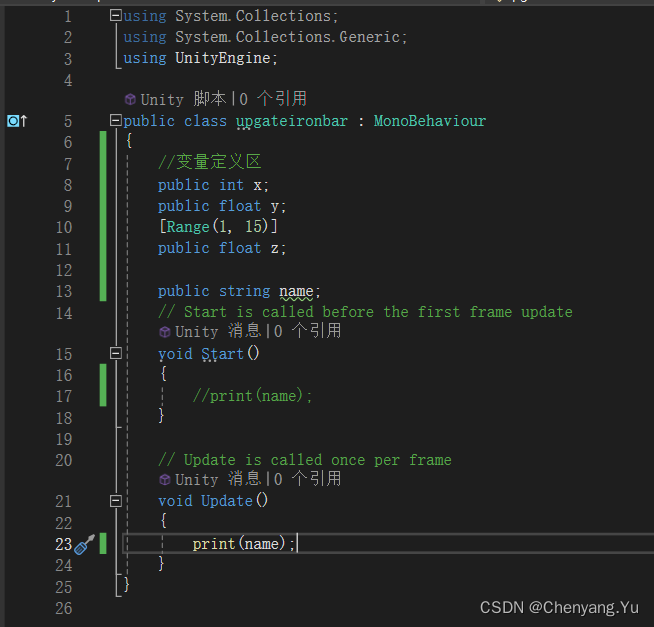
Task: Click 'using UnityEngine;' on line 3
Action: pyautogui.click(x=200, y=58)
